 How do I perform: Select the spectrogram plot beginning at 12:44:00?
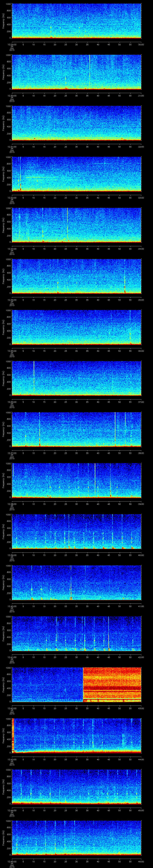77,787
